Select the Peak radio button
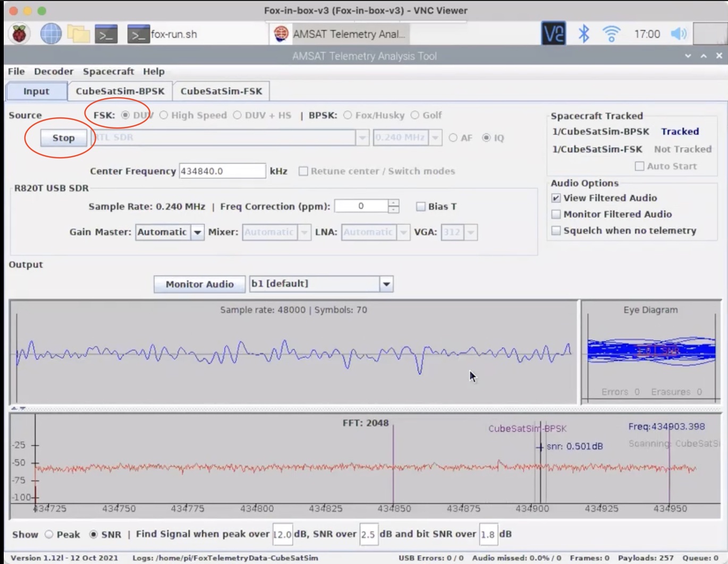Image resolution: width=728 pixels, height=564 pixels. click(x=49, y=534)
